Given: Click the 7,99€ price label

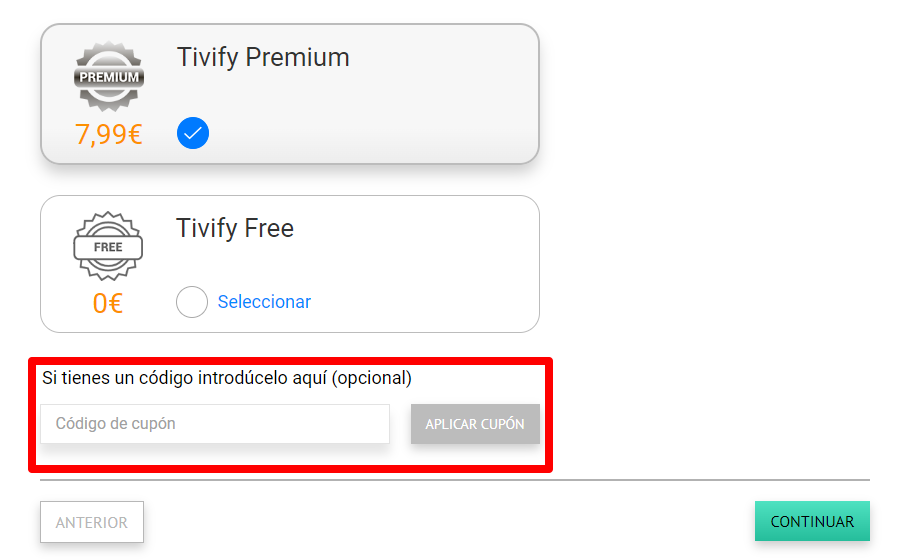Looking at the screenshot, I should tap(108, 134).
